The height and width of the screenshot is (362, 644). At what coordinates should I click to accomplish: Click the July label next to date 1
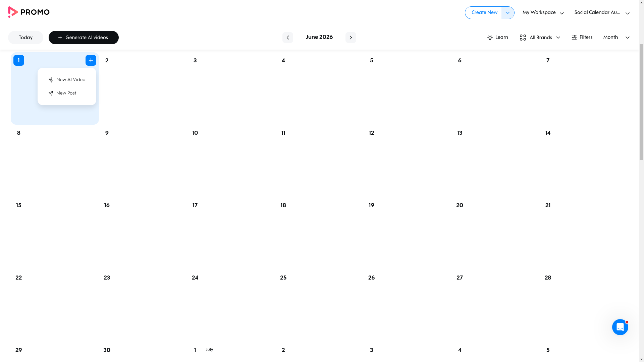tap(210, 350)
